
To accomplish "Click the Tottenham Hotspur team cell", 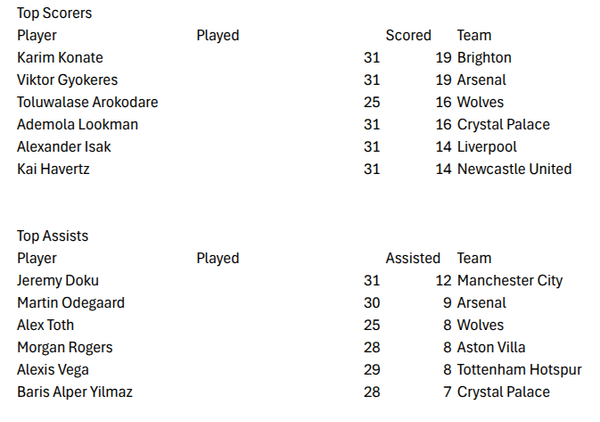I will coord(519,370).
